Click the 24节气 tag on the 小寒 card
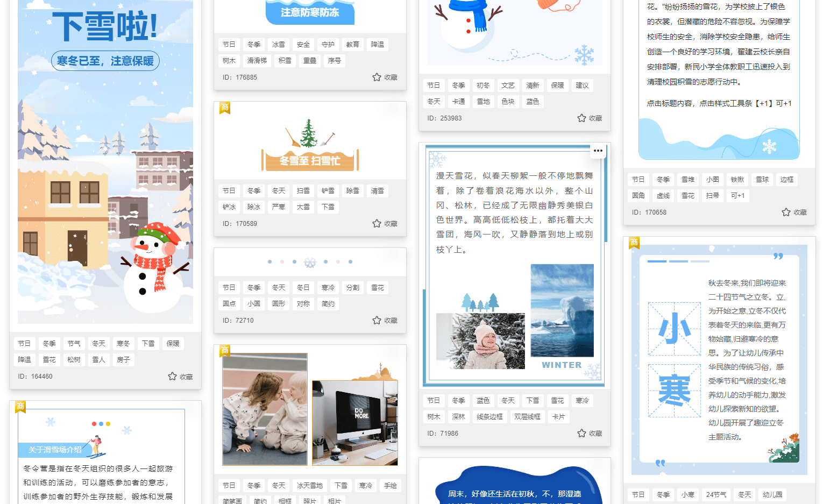This screenshot has width=830, height=504. click(716, 494)
